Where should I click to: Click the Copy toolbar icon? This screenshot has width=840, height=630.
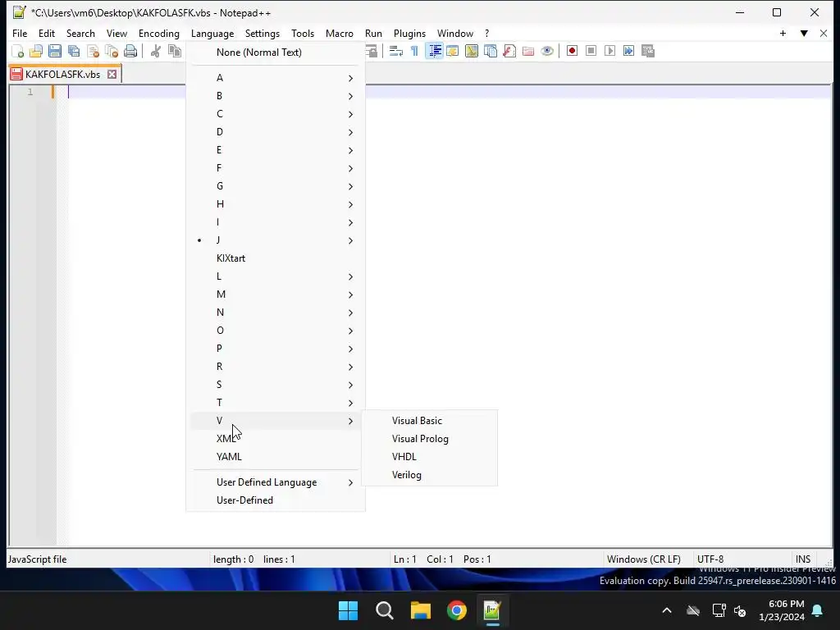(174, 51)
